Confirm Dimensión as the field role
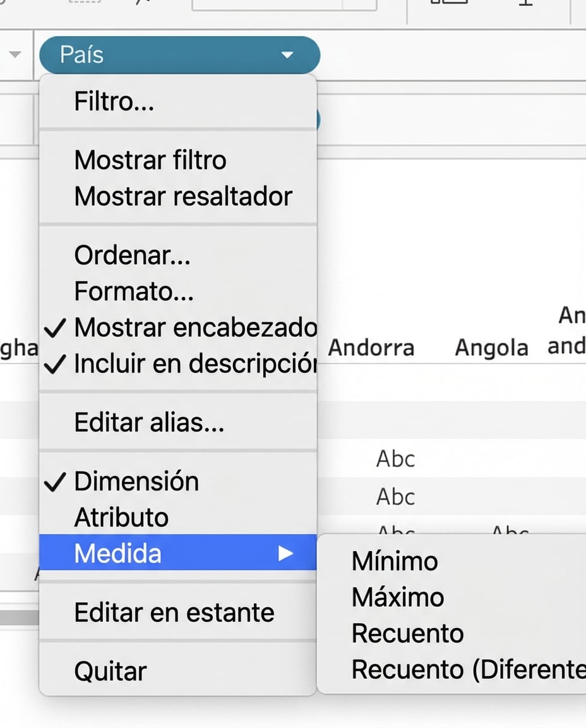This screenshot has width=586, height=728. pos(136,481)
